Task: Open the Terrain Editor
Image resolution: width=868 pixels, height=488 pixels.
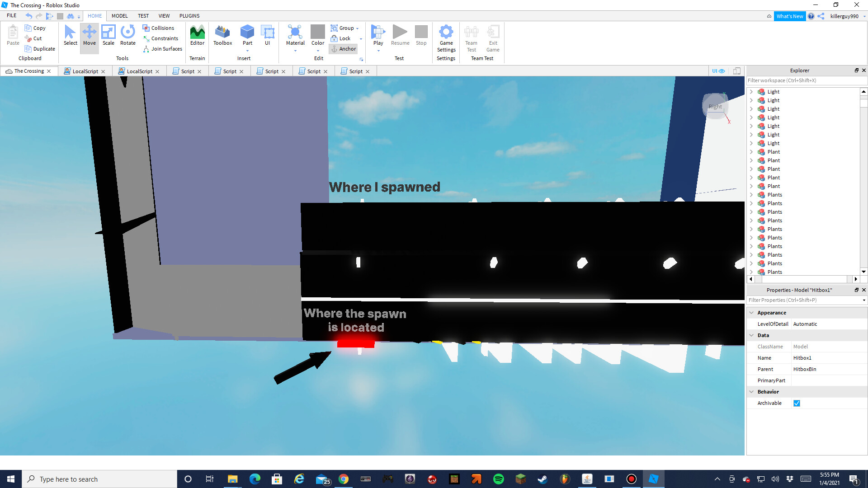Action: 197,35
